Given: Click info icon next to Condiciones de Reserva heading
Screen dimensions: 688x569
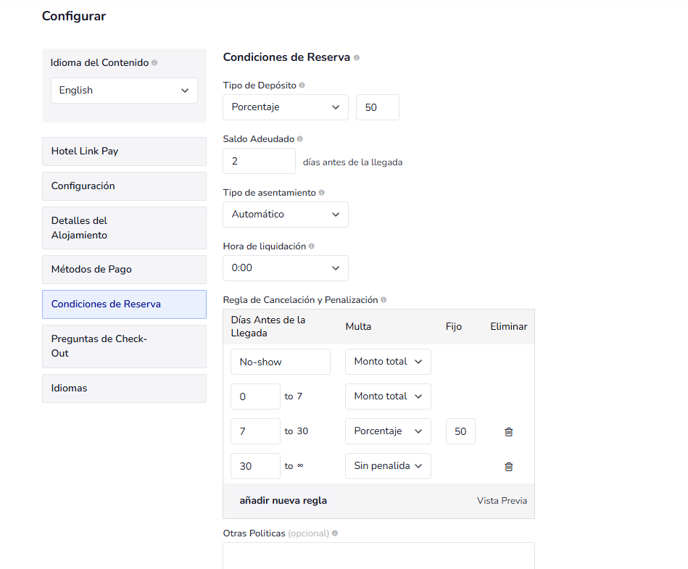Looking at the screenshot, I should (357, 58).
